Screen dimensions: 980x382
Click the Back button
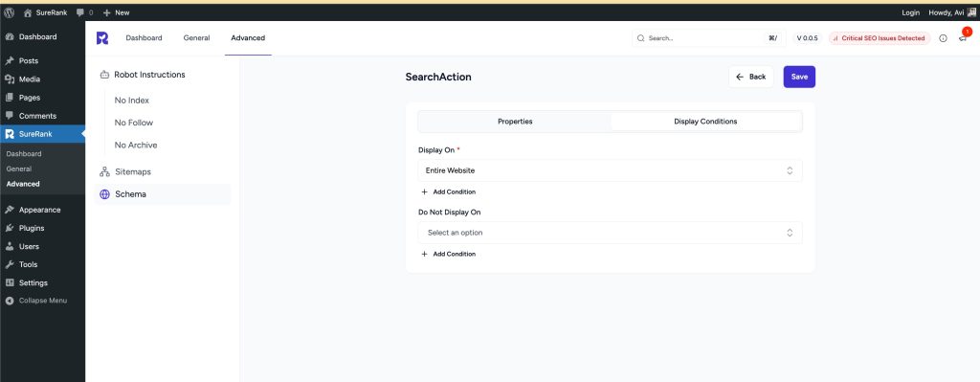pos(750,77)
